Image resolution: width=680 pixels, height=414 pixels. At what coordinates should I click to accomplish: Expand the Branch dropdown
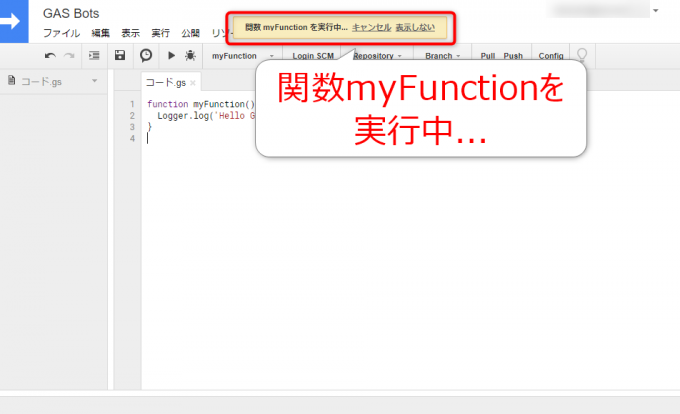pyautogui.click(x=441, y=56)
